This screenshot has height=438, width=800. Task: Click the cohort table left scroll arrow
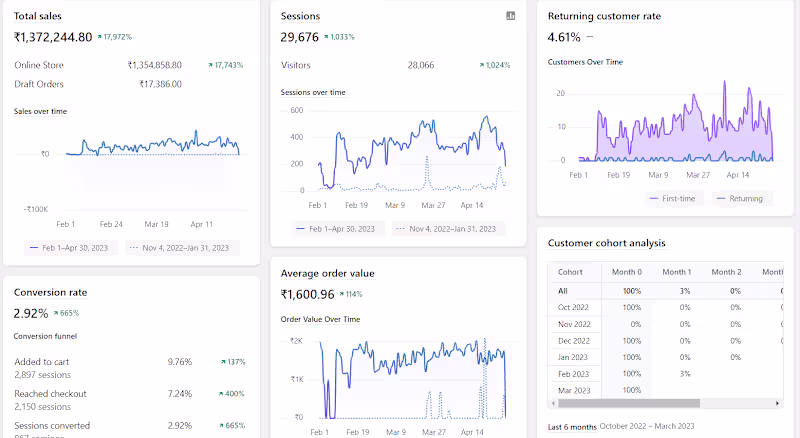[553, 404]
